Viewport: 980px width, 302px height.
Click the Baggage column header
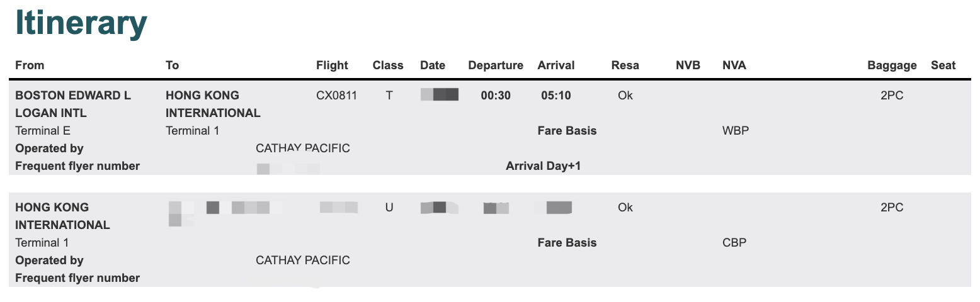click(x=892, y=65)
